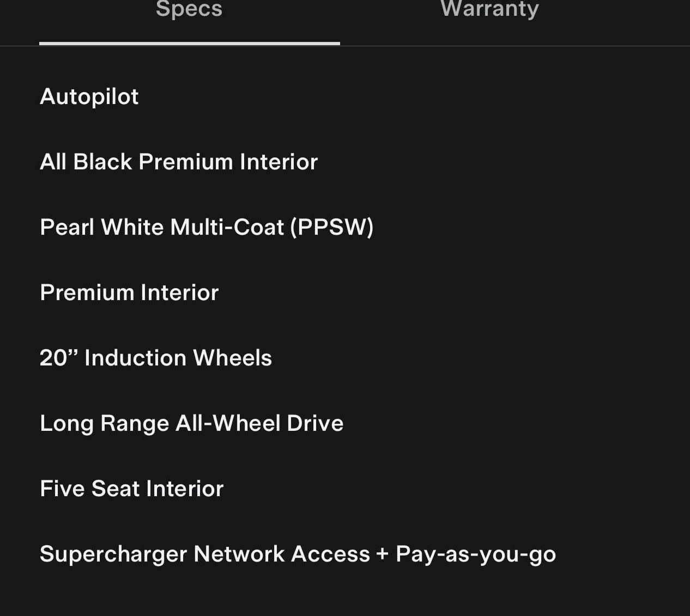
Task: Click the 20” wheel size text
Action: click(x=59, y=358)
